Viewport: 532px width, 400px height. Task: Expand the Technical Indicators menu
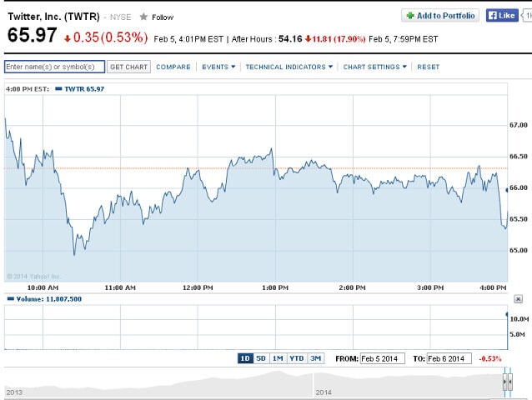(x=289, y=67)
